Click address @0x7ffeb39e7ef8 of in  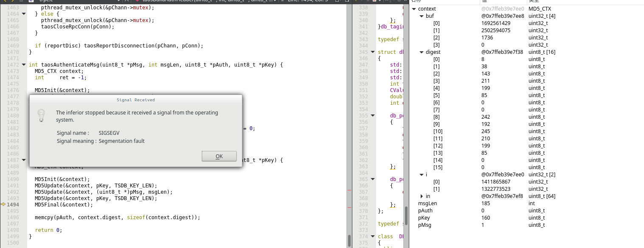coord(503,196)
